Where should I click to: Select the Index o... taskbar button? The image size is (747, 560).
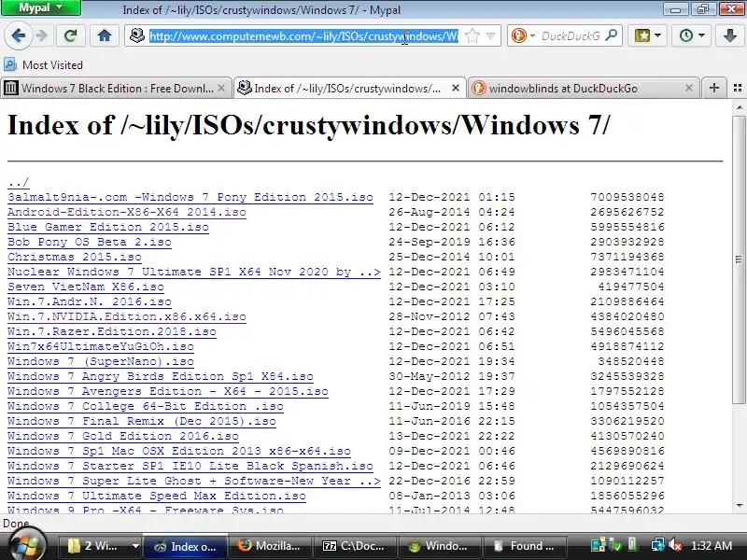(184, 546)
